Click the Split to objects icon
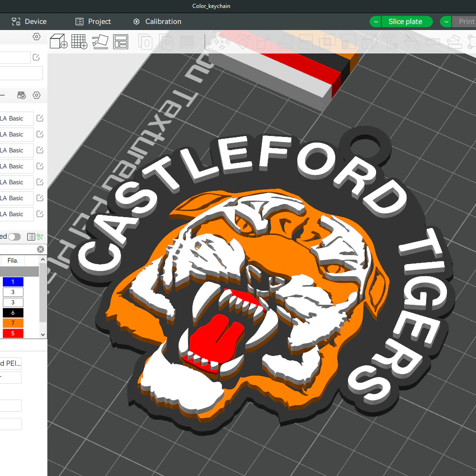The image size is (476, 476). point(145,42)
